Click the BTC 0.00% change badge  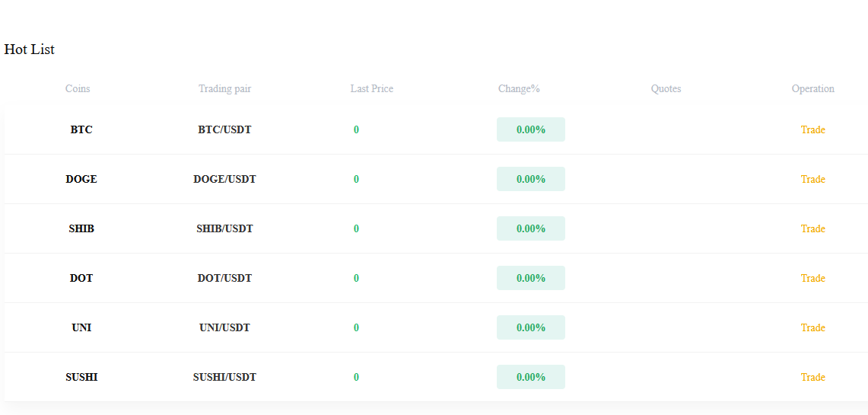(x=530, y=129)
